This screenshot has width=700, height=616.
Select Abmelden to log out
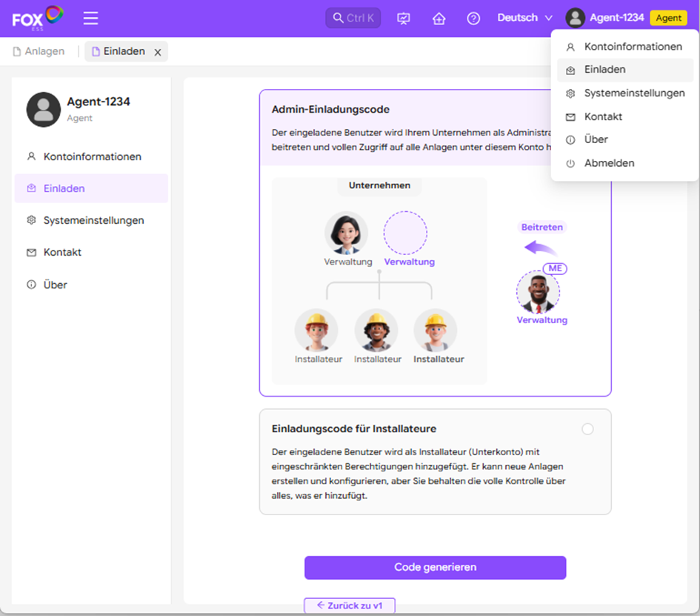coord(625,163)
